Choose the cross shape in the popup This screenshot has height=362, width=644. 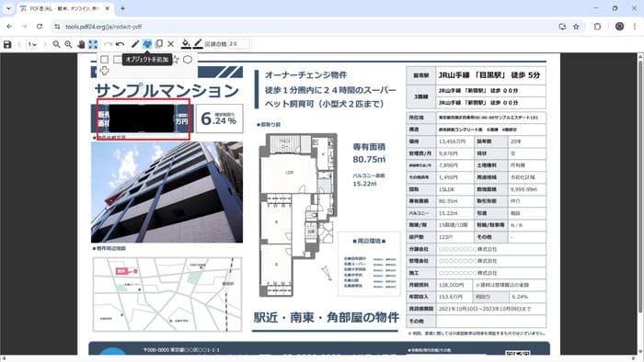[104, 71]
